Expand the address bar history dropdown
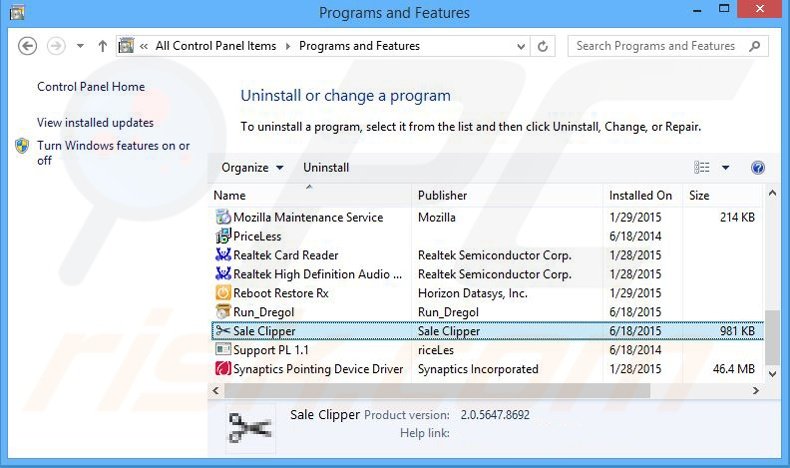This screenshot has height=468, width=790. click(x=521, y=46)
